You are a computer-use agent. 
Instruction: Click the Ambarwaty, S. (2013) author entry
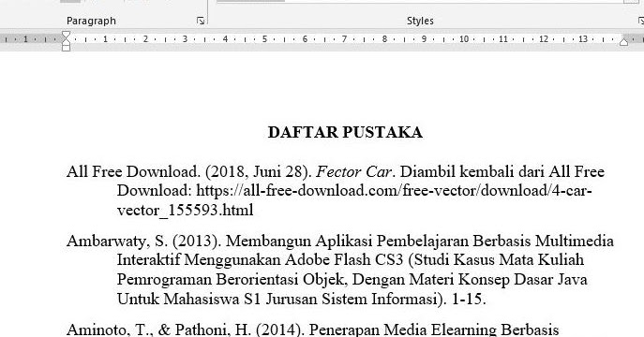pyautogui.click(x=144, y=241)
